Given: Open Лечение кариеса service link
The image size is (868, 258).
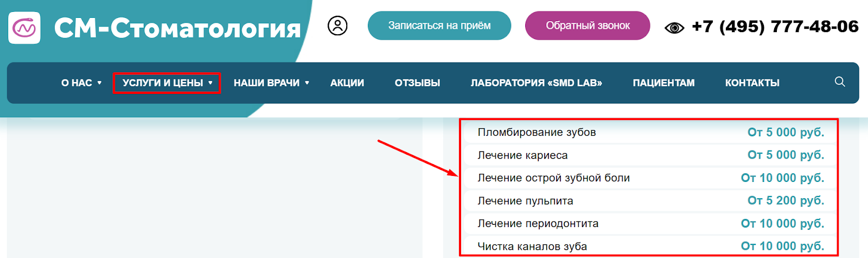Looking at the screenshot, I should point(522,155).
